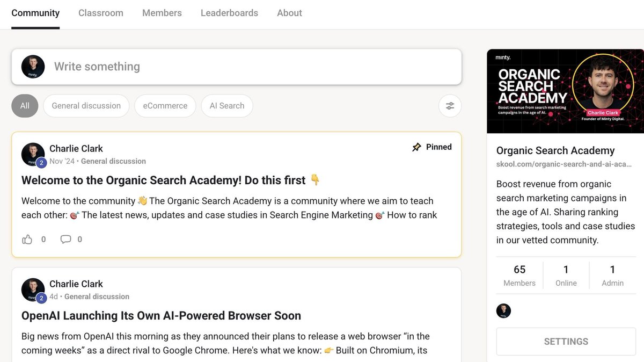View the 65 Members count
Screen dimensions: 644x362
pyautogui.click(x=519, y=276)
